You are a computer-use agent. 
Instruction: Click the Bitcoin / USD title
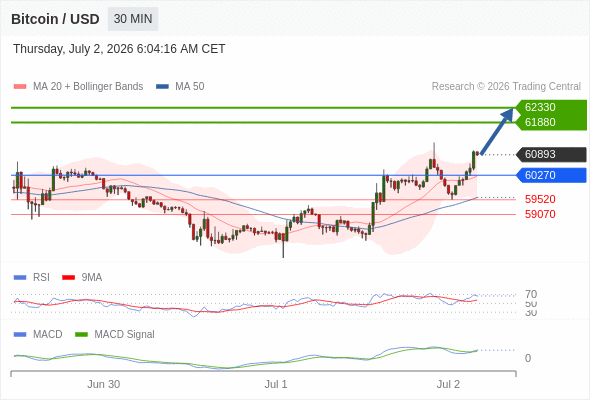[x=55, y=19]
